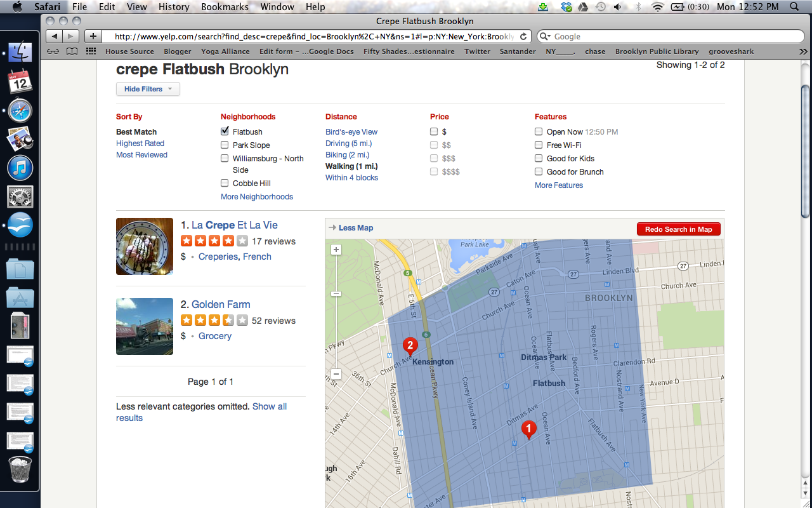Enable the Open Now feature filter
This screenshot has height=508, width=812.
pos(539,131)
